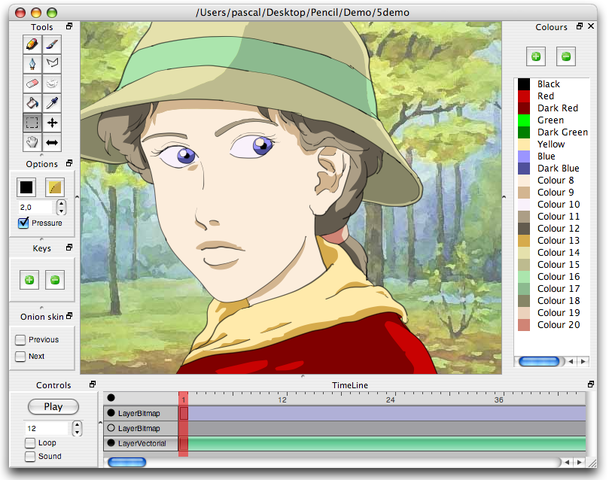Enable Previous onion skin checkbox
Image resolution: width=609 pixels, height=480 pixels.
coord(20,340)
